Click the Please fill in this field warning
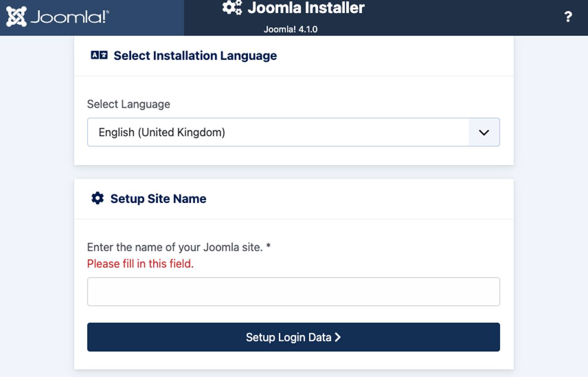Image resolution: width=588 pixels, height=377 pixels. point(140,263)
